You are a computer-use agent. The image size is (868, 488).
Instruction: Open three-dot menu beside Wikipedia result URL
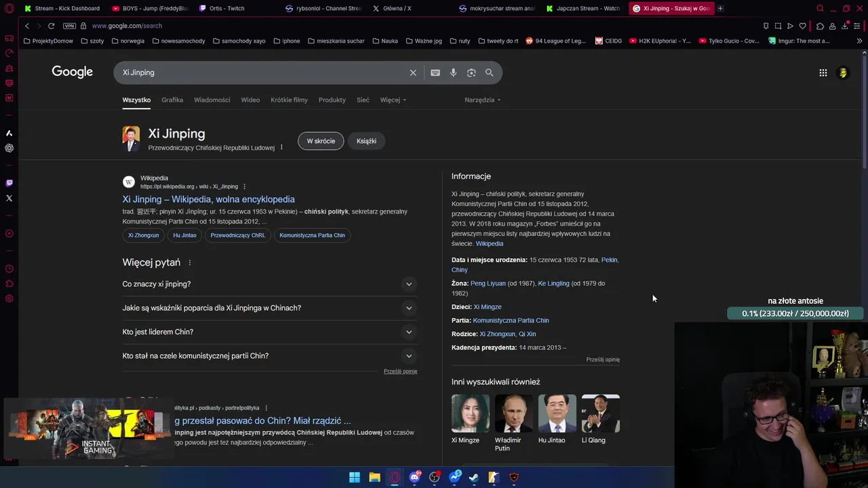point(245,186)
